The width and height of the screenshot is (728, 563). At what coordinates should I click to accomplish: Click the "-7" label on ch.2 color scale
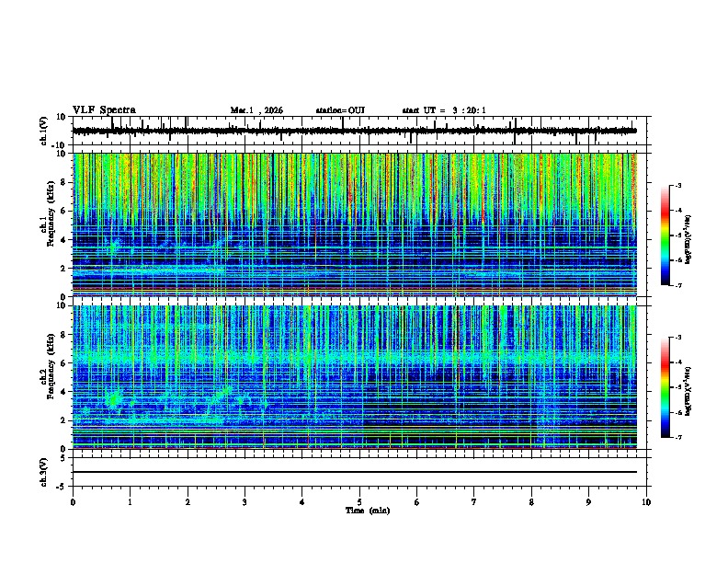(x=677, y=437)
